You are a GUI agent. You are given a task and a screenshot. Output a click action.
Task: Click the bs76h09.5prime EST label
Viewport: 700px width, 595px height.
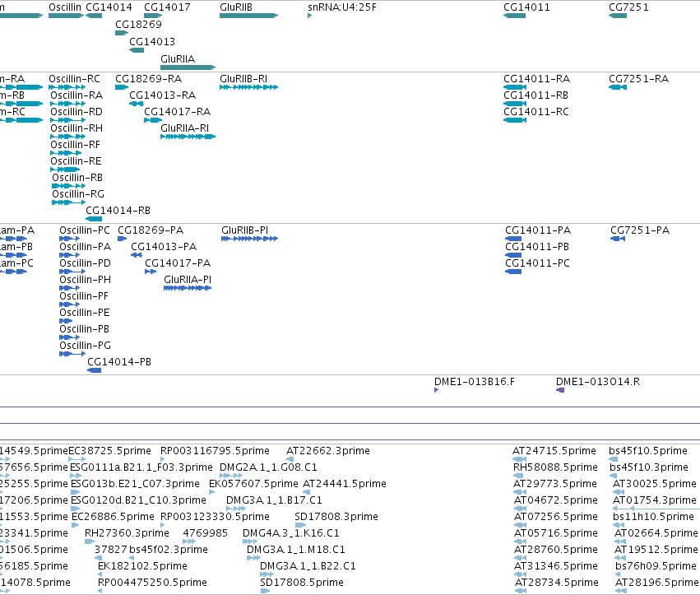click(x=656, y=566)
